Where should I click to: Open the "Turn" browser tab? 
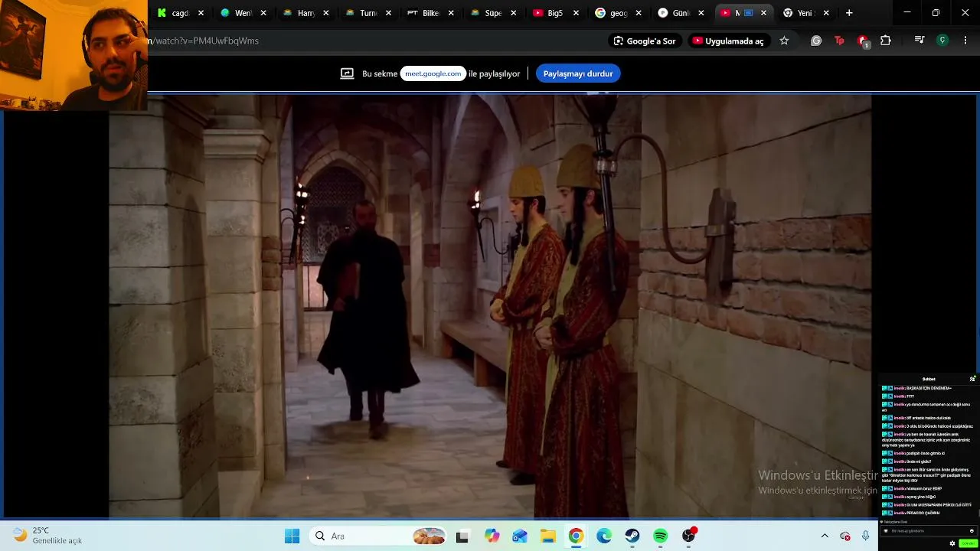(x=368, y=13)
